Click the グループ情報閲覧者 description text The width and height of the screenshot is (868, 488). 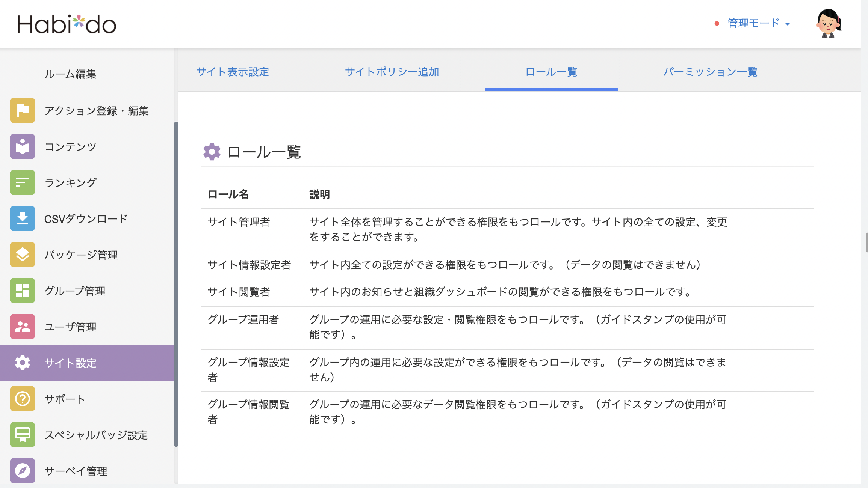point(518,412)
